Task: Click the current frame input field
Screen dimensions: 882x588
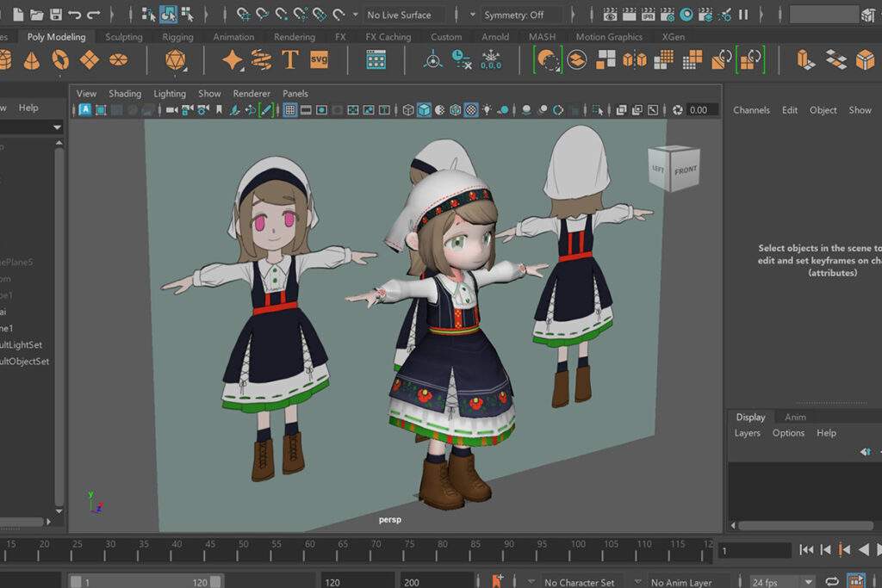Action: tap(755, 550)
